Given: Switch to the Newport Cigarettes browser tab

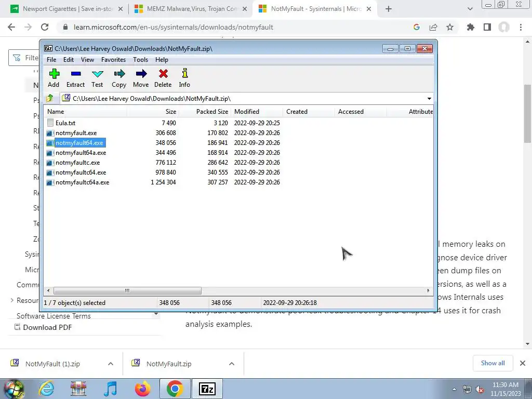Looking at the screenshot, I should 67,9.
